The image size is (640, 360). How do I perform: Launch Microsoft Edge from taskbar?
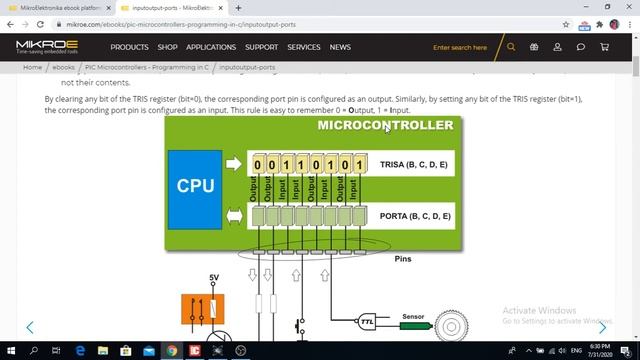[x=80, y=351]
